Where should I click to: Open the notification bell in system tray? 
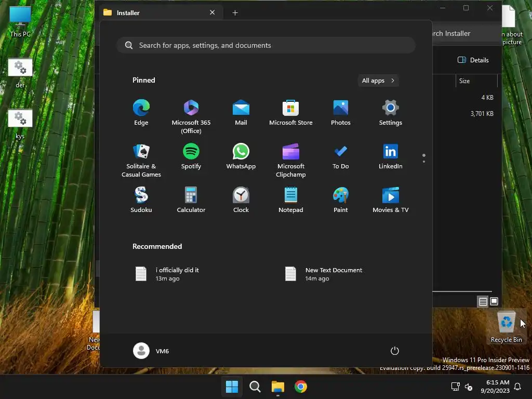518,387
